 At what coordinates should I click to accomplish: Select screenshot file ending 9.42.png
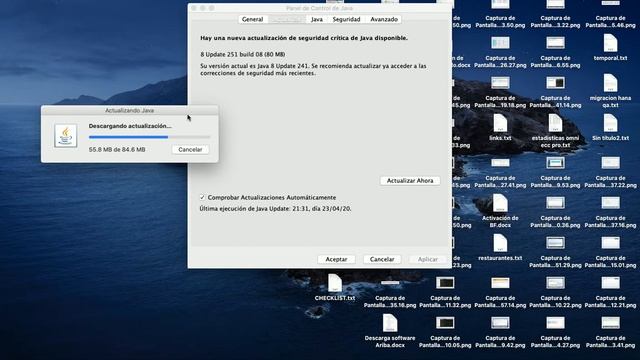tap(500, 323)
